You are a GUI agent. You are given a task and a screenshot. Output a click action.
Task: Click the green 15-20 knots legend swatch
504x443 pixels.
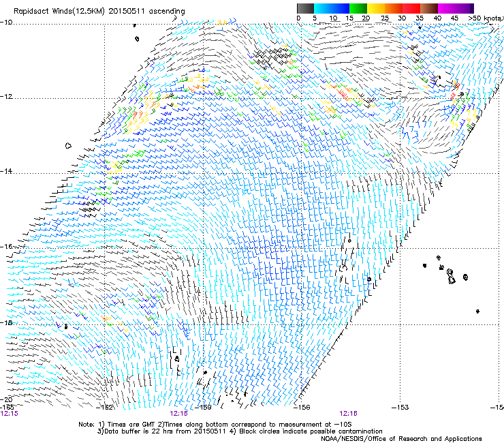tap(358, 8)
